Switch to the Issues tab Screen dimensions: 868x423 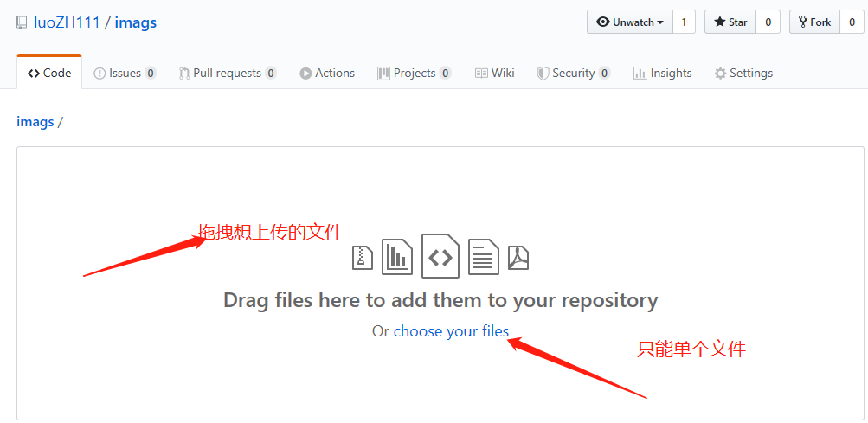[125, 73]
